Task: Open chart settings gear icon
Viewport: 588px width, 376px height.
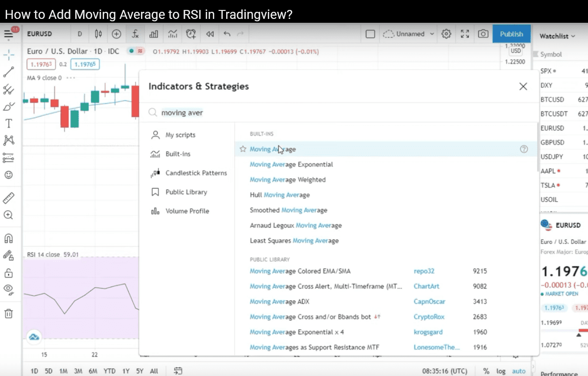Action: click(446, 34)
